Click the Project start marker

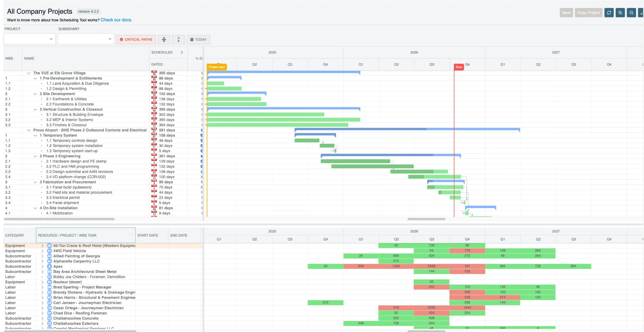217,67
